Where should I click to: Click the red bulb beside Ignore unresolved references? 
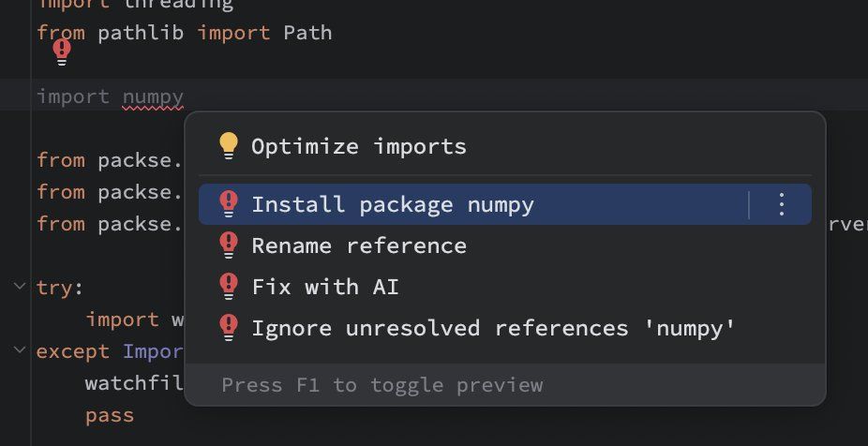pos(229,327)
